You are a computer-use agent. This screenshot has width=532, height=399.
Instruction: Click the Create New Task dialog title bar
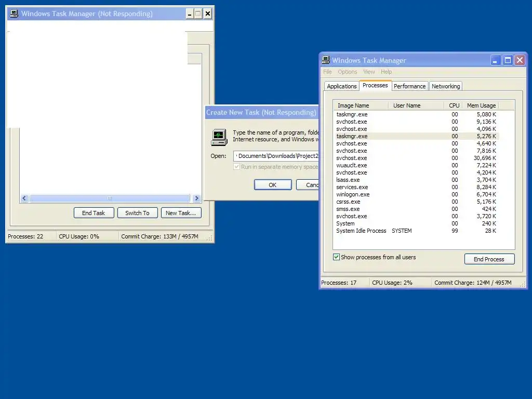262,112
